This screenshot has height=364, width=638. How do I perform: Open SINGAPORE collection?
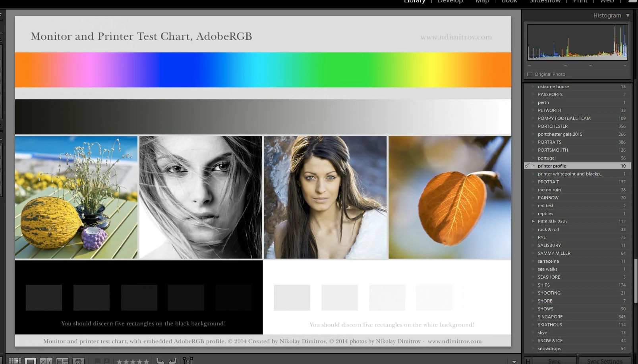click(x=577, y=317)
